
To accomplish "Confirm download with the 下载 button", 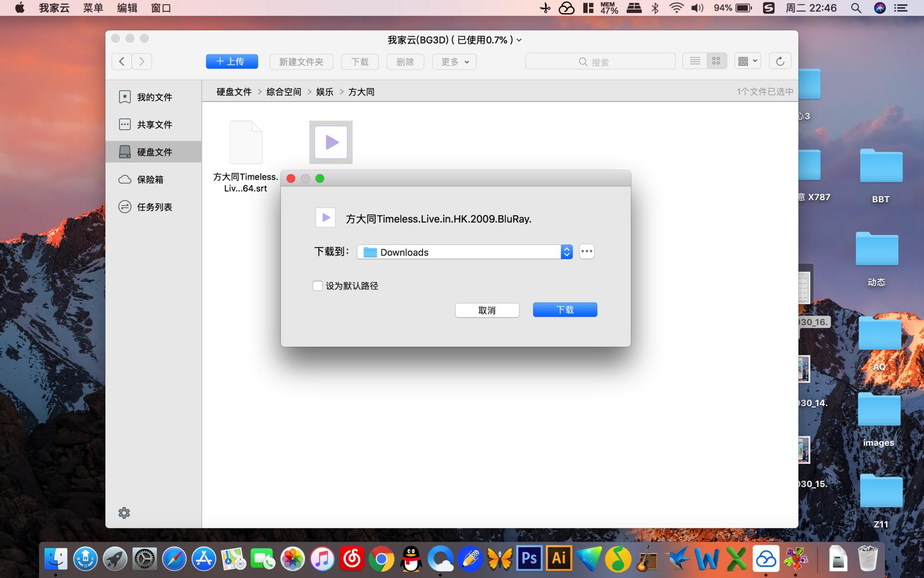I will click(x=565, y=309).
